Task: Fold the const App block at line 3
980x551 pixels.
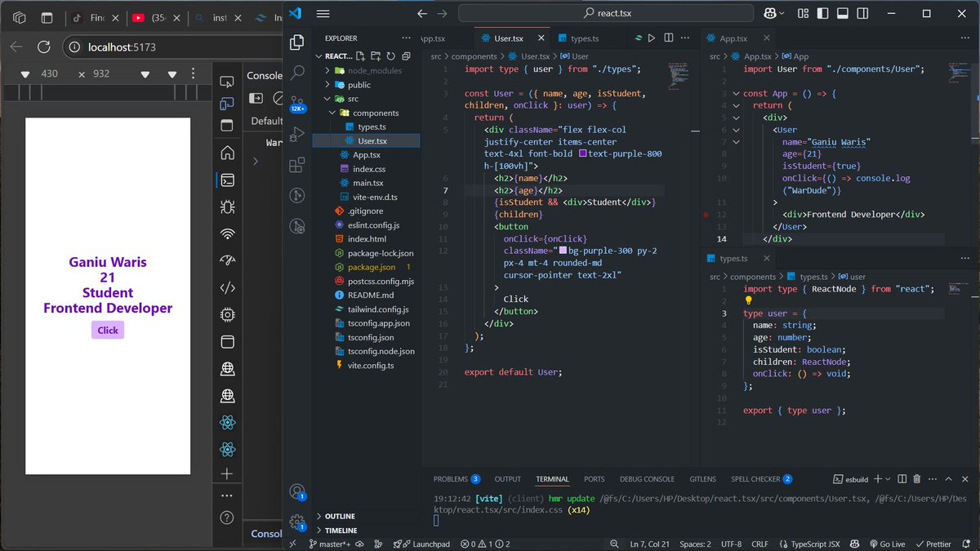Action: coord(736,94)
